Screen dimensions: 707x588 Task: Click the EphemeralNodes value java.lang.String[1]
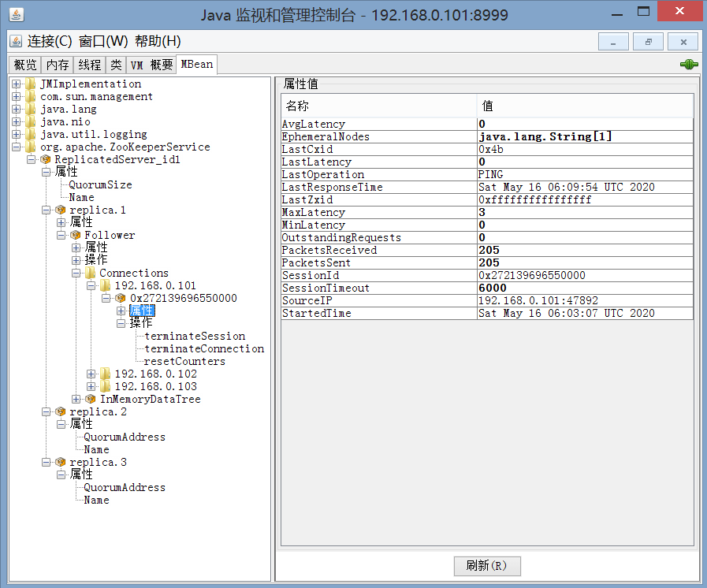tap(585, 136)
